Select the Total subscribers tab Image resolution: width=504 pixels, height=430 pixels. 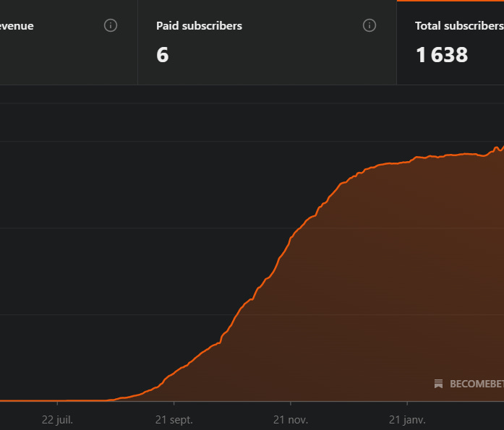(450, 43)
